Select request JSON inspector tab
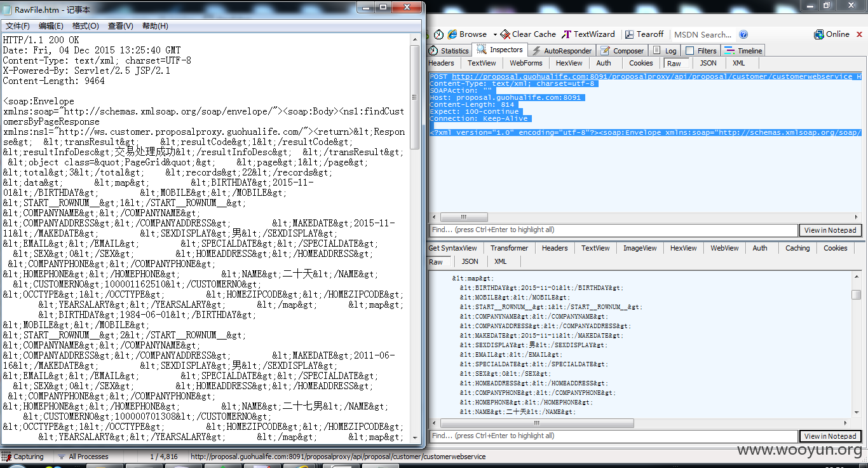The width and height of the screenshot is (868, 468). (x=708, y=63)
